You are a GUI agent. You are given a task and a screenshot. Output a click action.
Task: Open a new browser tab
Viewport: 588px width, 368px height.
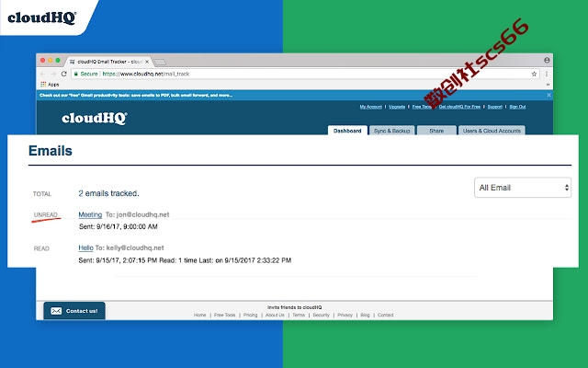coord(160,62)
